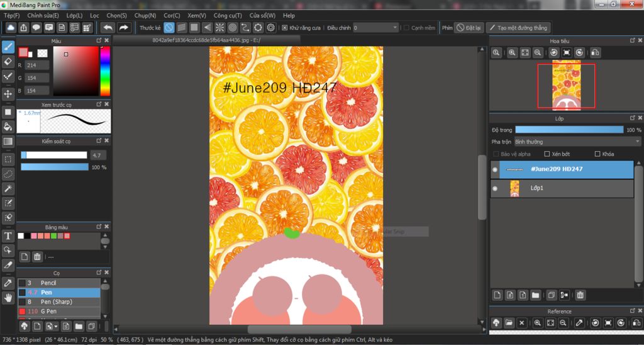Select the Bucket fill tool

coord(8,127)
